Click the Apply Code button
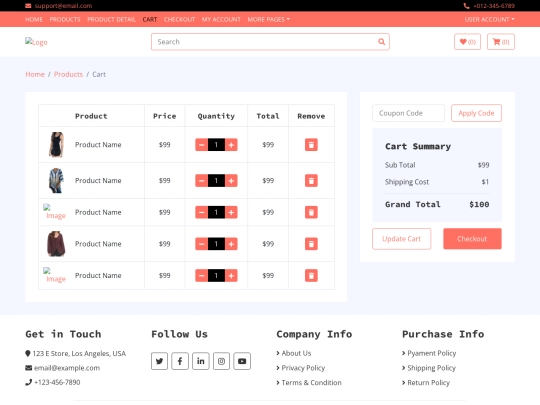The height and width of the screenshot is (405, 540). pyautogui.click(x=476, y=113)
